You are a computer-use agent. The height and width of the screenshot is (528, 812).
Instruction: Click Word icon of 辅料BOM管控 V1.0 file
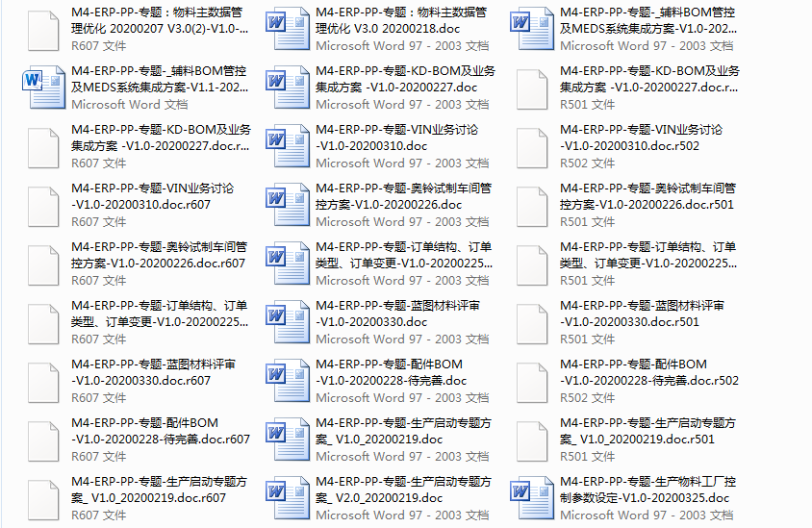[x=532, y=30]
